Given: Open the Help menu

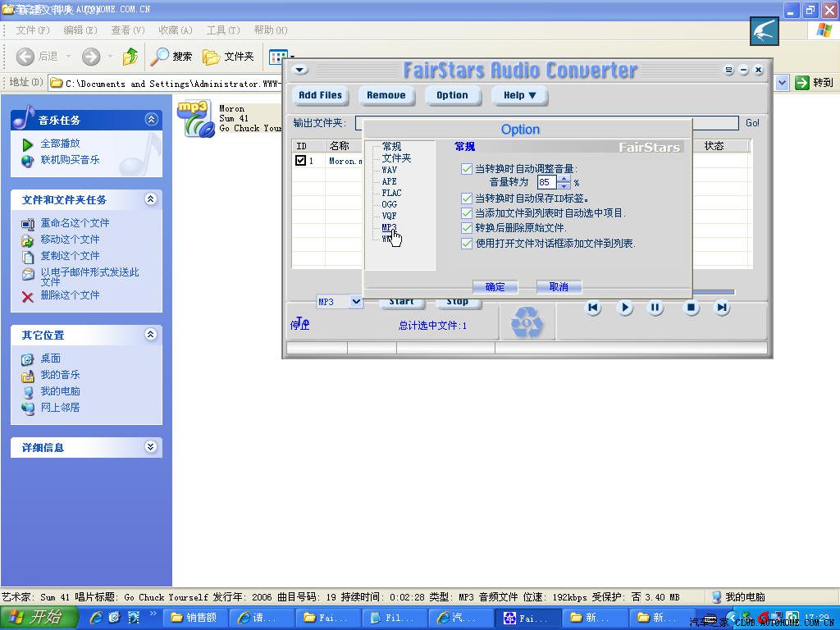Looking at the screenshot, I should click(x=519, y=95).
